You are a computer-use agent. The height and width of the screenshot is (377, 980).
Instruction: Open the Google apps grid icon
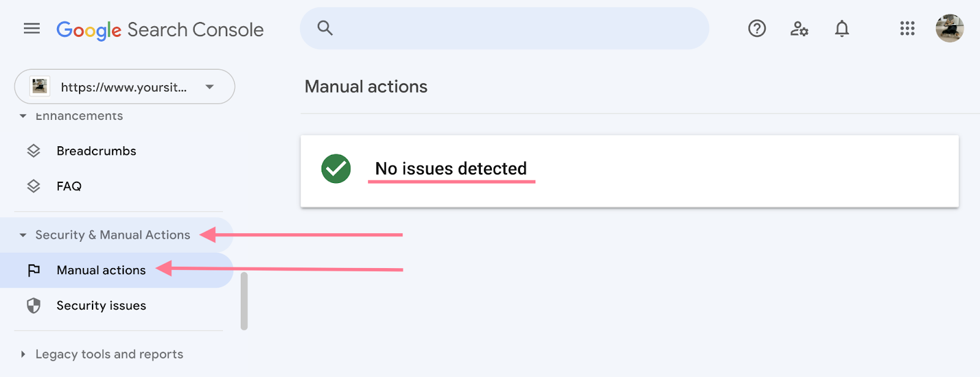coord(907,28)
